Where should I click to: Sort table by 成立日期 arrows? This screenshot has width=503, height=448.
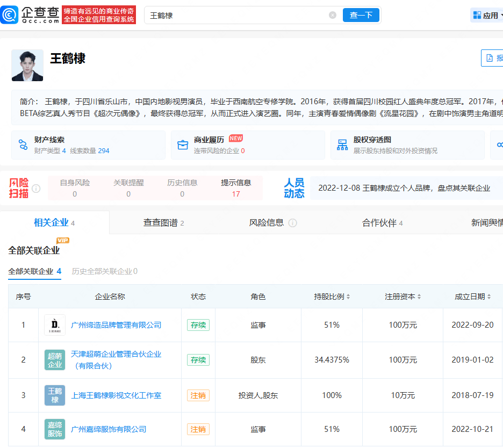pyautogui.click(x=489, y=297)
